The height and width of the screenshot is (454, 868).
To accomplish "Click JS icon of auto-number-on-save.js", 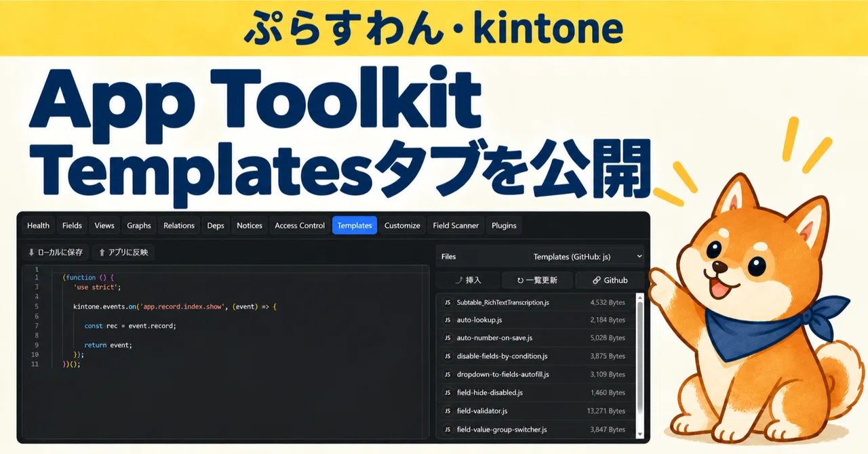I will (x=448, y=338).
